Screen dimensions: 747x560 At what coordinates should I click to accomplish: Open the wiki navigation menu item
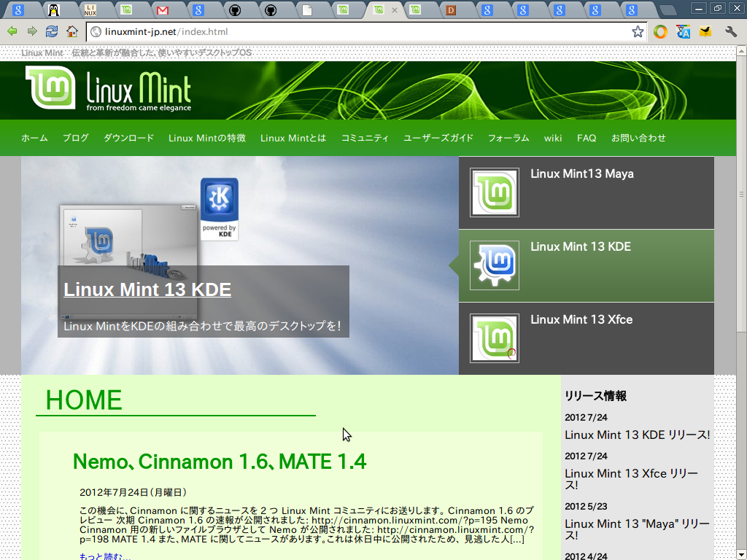click(553, 138)
